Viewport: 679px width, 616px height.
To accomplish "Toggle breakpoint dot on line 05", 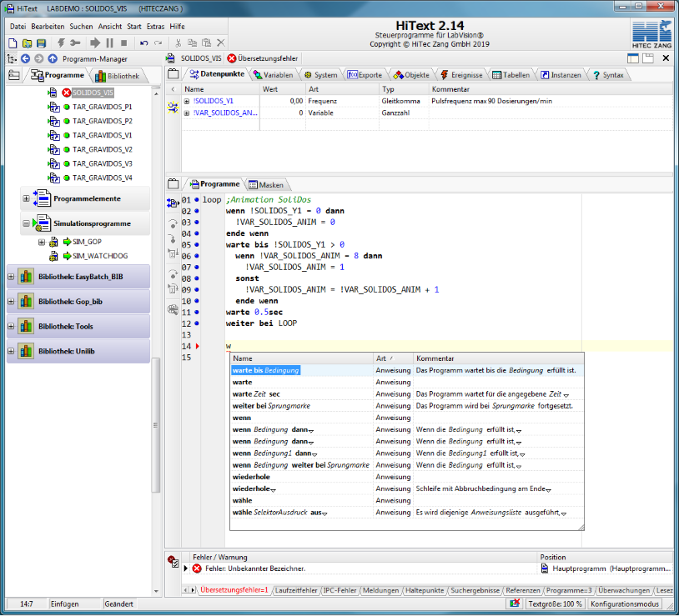I will 197,245.
